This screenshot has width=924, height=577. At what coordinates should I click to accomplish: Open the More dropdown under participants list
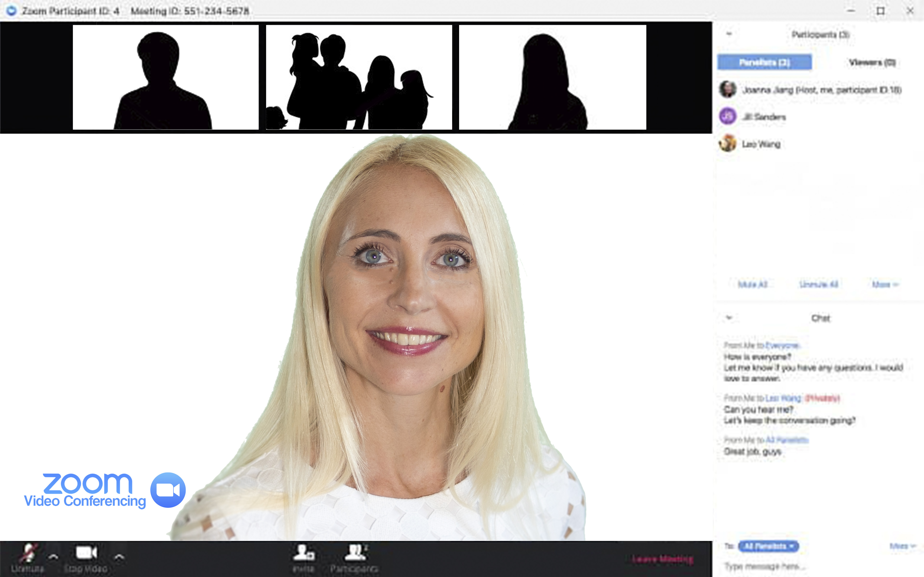point(885,284)
